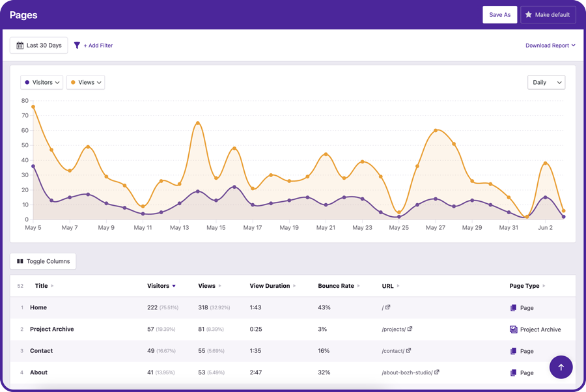The width and height of the screenshot is (586, 392).
Task: Expand the Download Report dropdown
Action: 550,45
